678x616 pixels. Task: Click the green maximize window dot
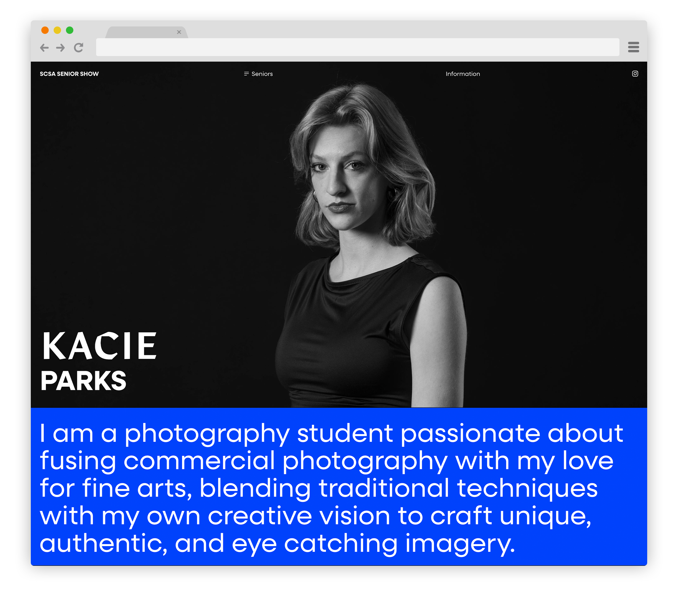[70, 30]
